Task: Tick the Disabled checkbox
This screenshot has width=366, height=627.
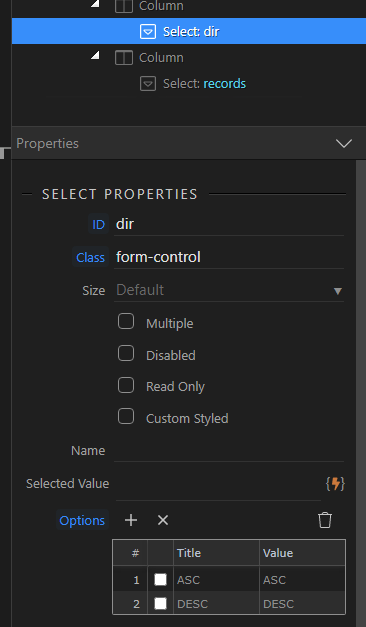Action: point(126,353)
